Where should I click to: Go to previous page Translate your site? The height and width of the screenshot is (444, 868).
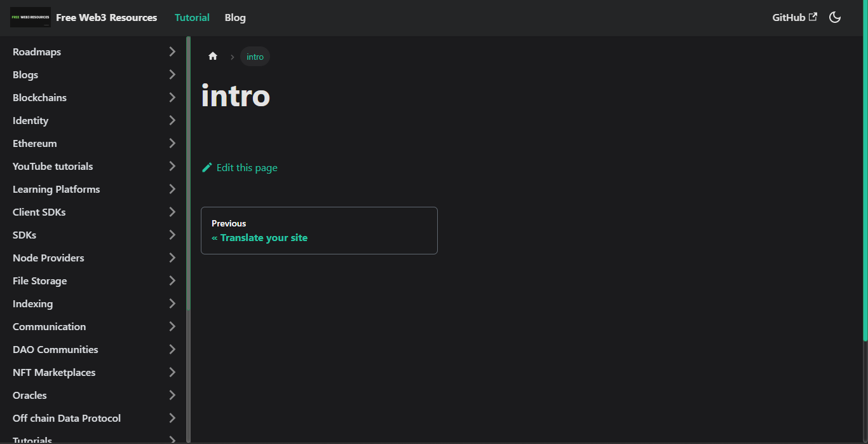319,230
